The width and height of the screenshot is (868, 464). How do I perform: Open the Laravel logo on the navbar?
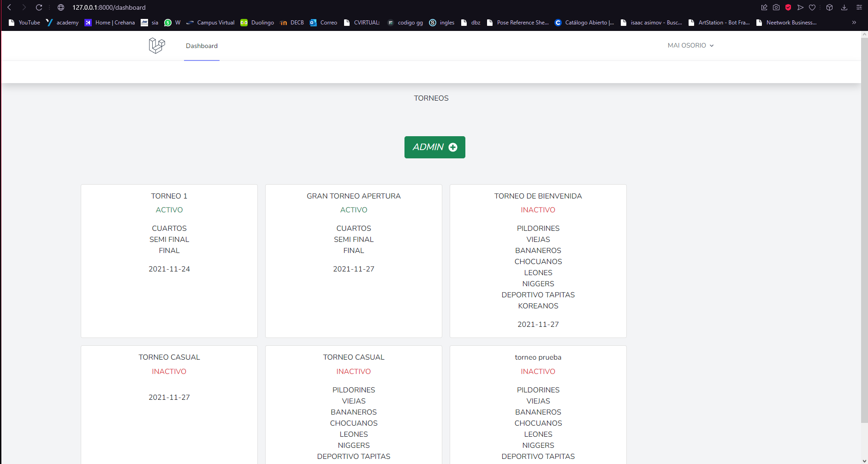156,45
